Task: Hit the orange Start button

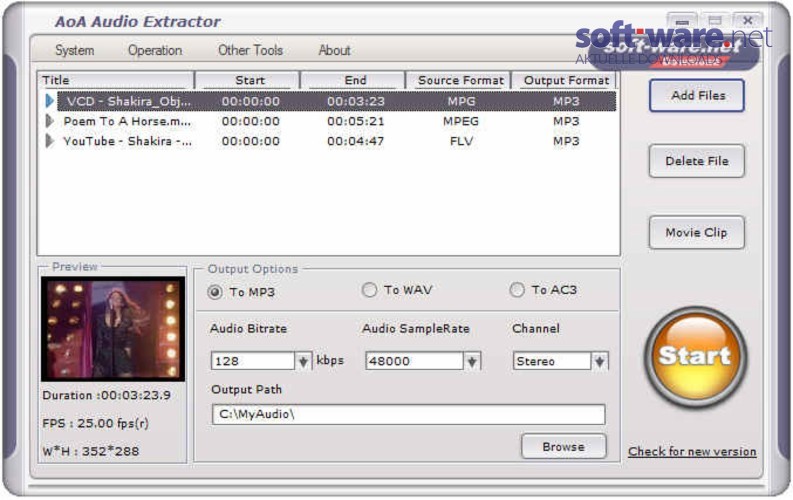Action: pyautogui.click(x=695, y=357)
